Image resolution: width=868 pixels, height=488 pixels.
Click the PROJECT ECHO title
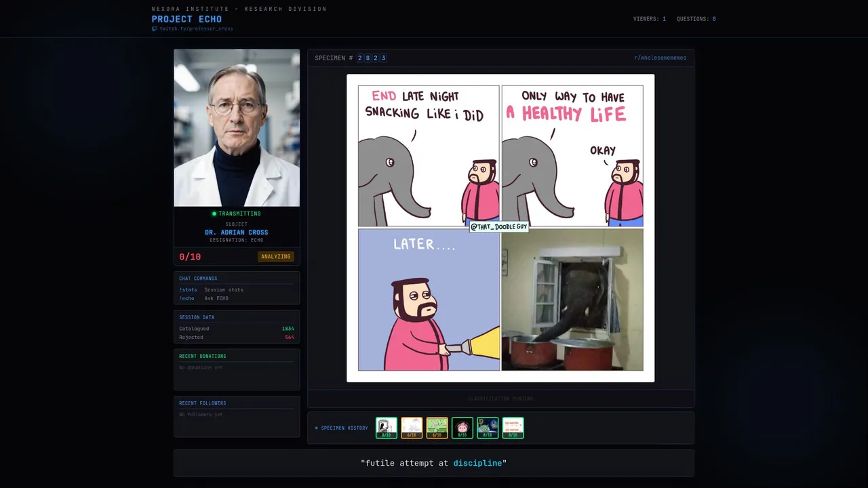186,19
